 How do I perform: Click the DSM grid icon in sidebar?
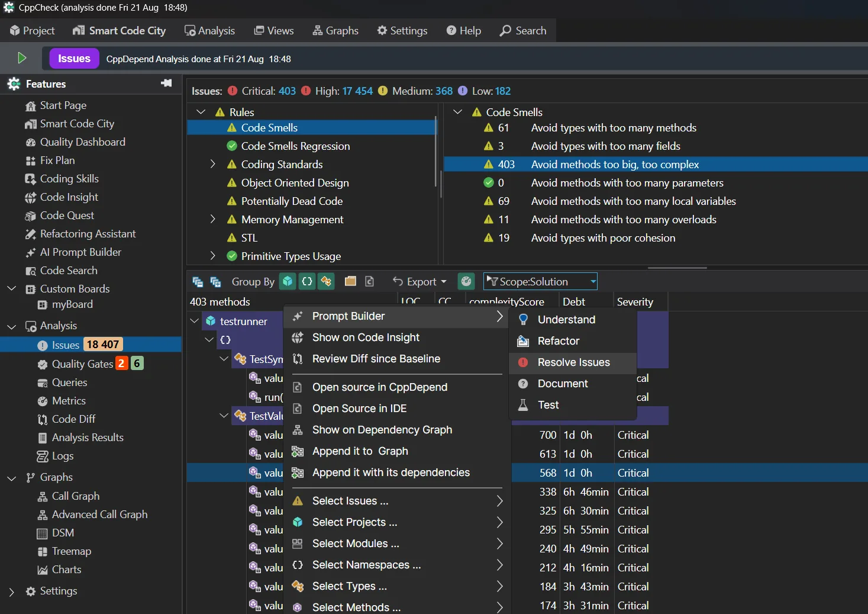[43, 533]
